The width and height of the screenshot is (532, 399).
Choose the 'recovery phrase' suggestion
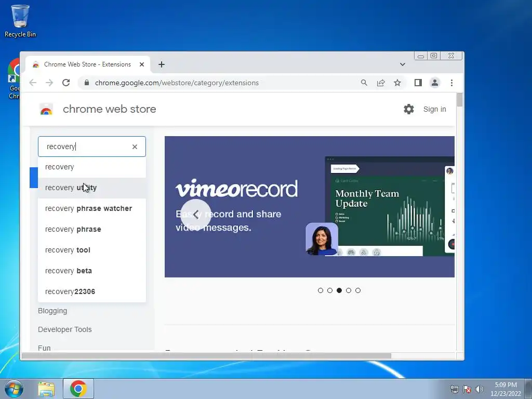(92, 229)
